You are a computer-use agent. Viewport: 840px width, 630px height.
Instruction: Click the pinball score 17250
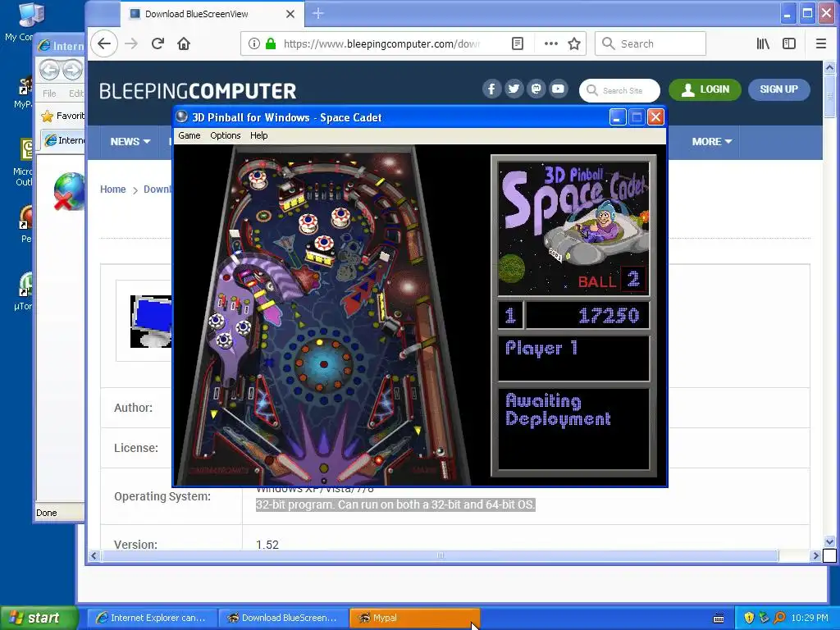tap(609, 315)
